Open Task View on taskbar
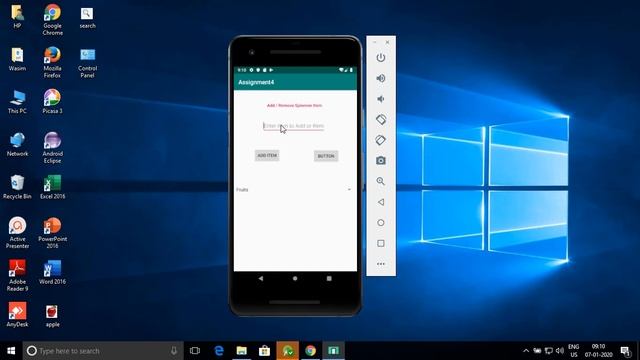This screenshot has width=640, height=360. click(195, 351)
